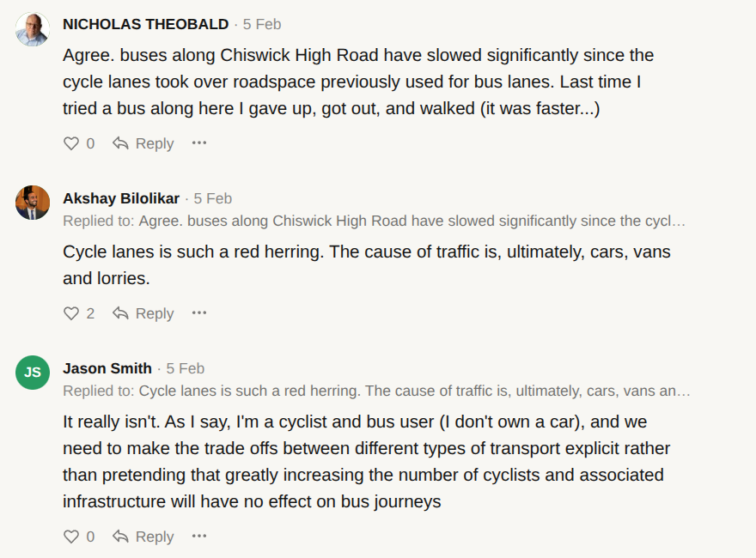Open more options on Akshay Bilolikar's comment
This screenshot has width=756, height=558.
point(199,313)
